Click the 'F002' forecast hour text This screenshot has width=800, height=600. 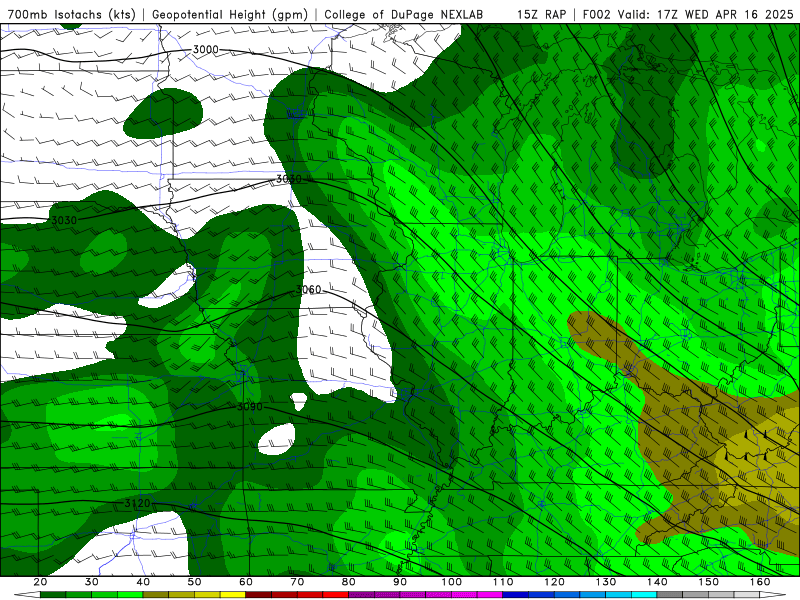[597, 14]
